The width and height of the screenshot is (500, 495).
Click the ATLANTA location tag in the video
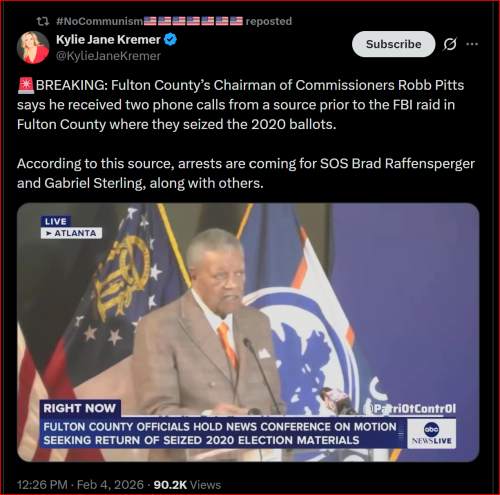(x=71, y=233)
